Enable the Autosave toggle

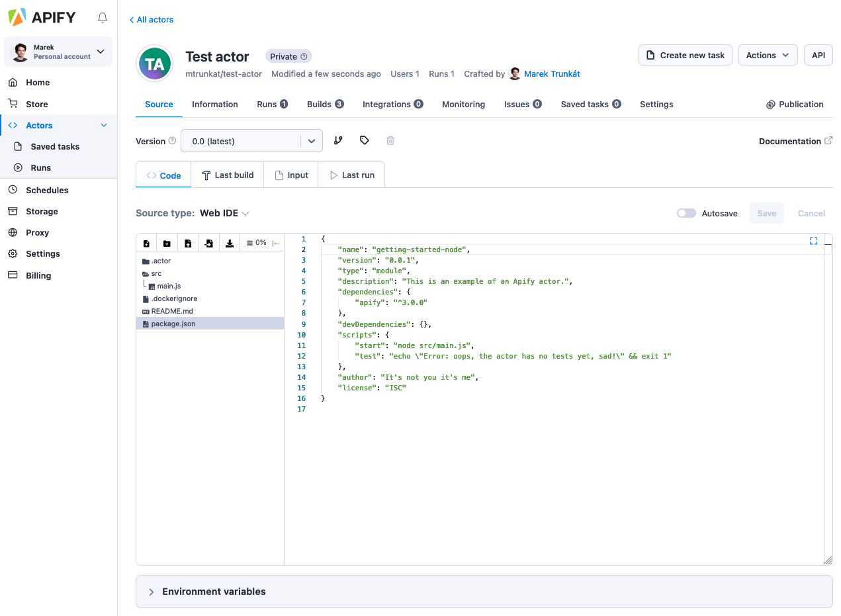click(x=686, y=213)
